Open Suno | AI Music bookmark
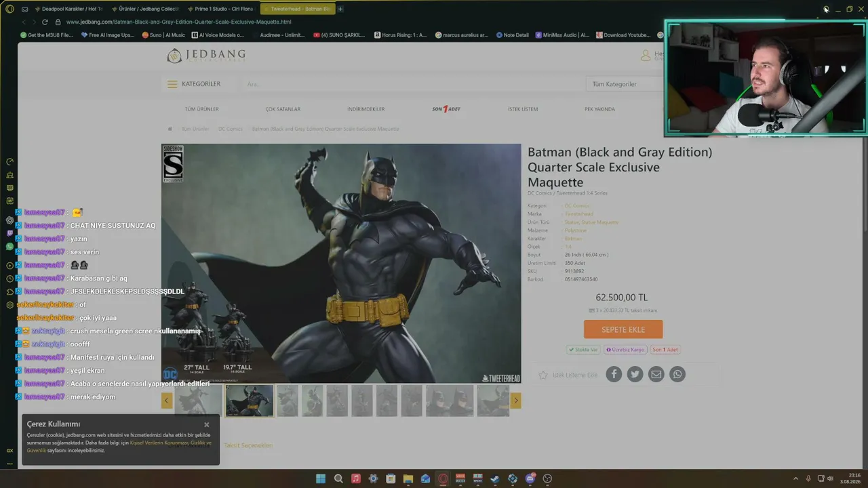868x488 pixels. click(163, 35)
